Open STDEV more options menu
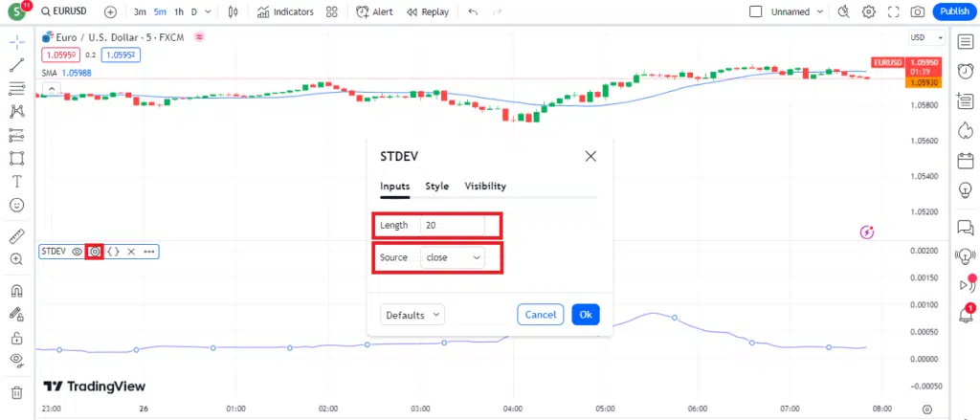 point(148,252)
